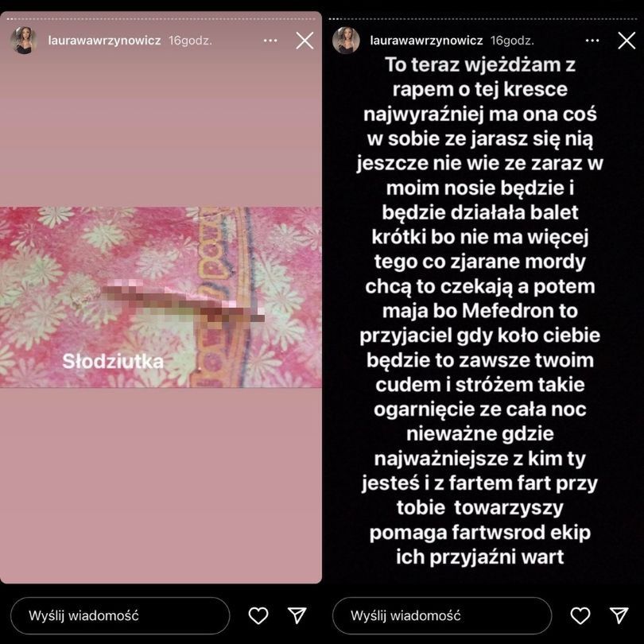Like the left story with heart icon

[258, 615]
